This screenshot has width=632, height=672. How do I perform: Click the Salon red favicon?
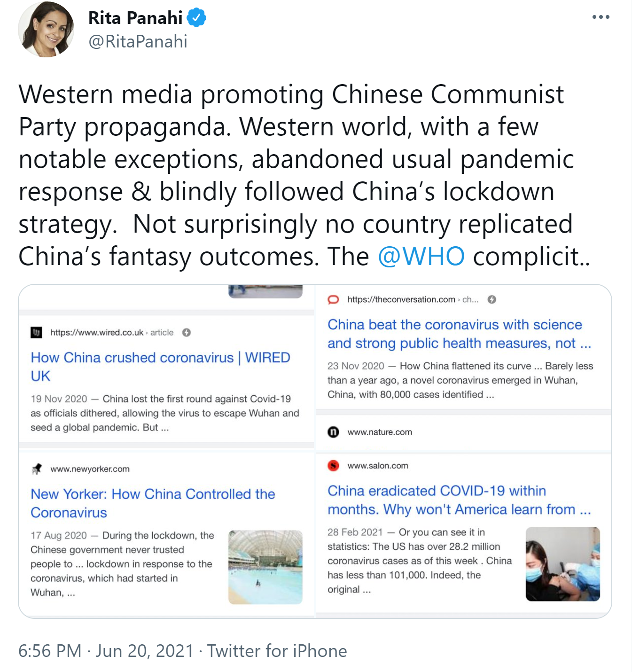pos(333,466)
